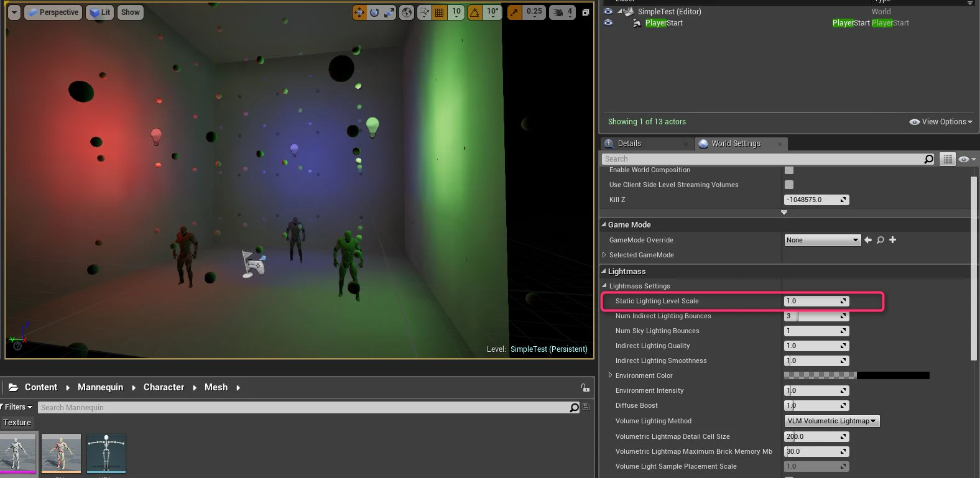
Task: Select the translate gizmo tool in viewport
Action: pos(359,12)
